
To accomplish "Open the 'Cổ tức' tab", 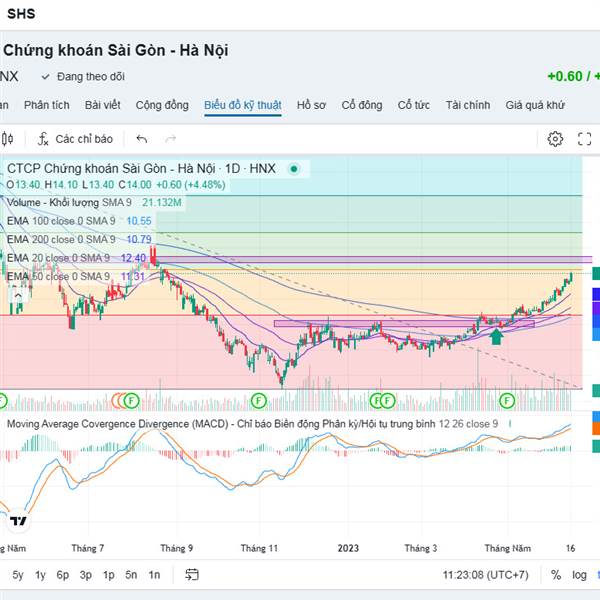I will [x=414, y=105].
